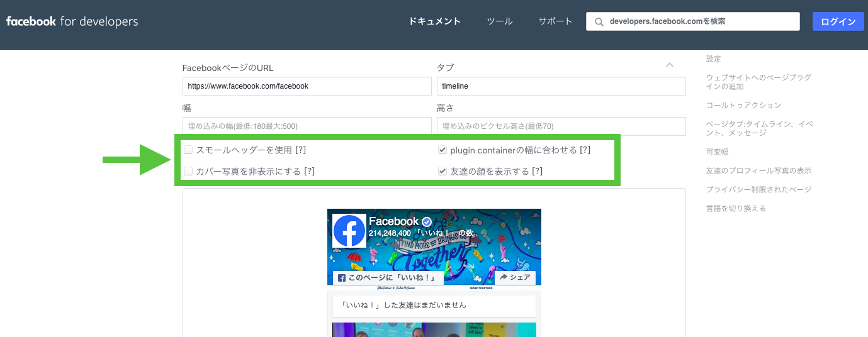The width and height of the screenshot is (868, 337).
Task: Open the サポート menu
Action: point(555,21)
